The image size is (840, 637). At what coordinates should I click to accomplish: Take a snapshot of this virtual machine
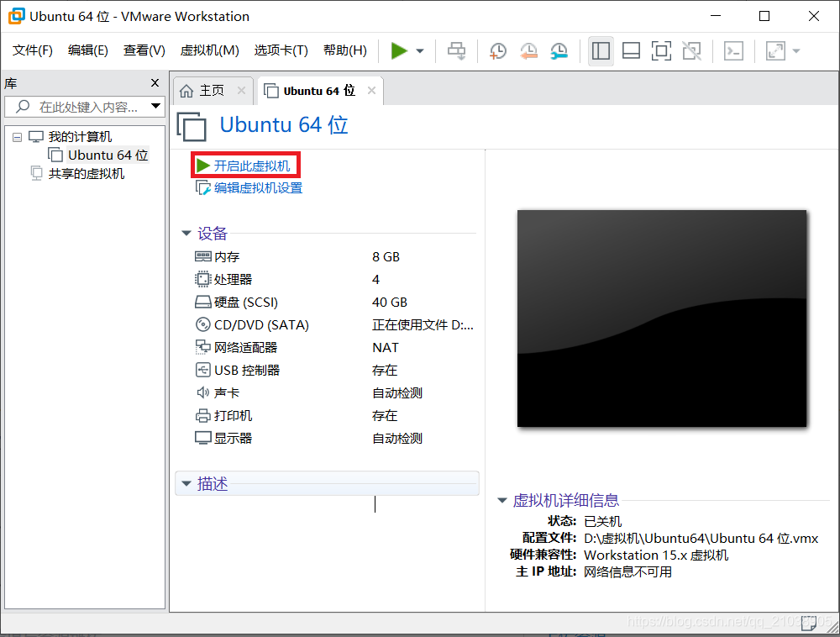(497, 51)
